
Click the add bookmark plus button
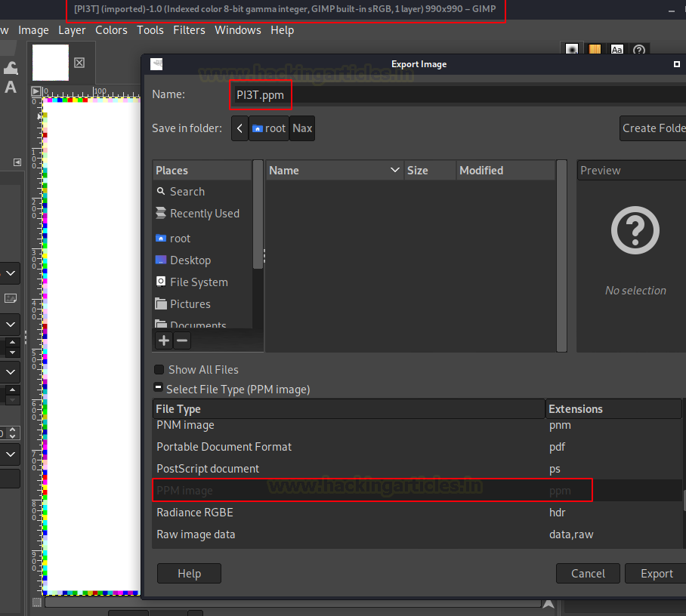click(164, 340)
